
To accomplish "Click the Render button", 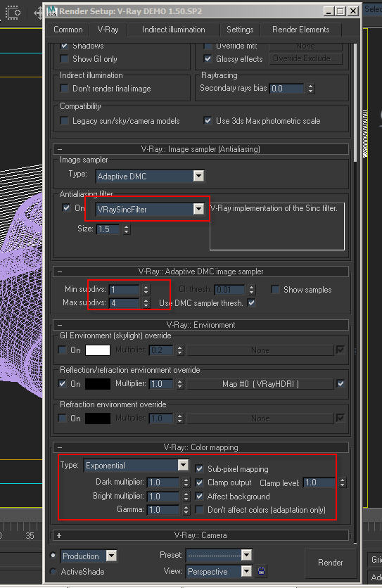I will 330,563.
